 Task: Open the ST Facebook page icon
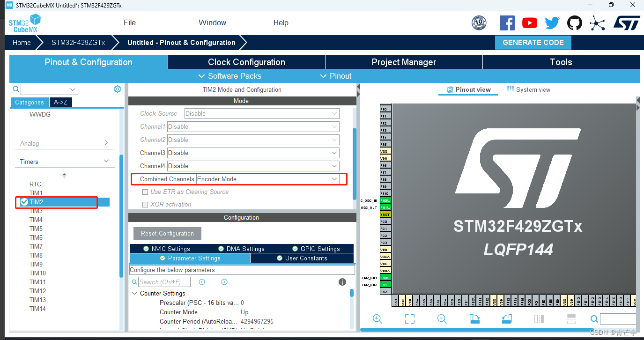tap(507, 22)
